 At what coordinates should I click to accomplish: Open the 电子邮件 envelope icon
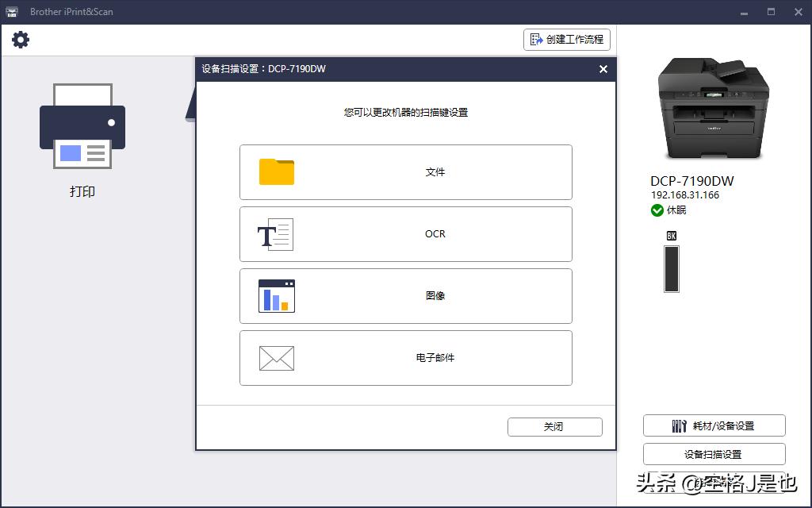(275, 357)
